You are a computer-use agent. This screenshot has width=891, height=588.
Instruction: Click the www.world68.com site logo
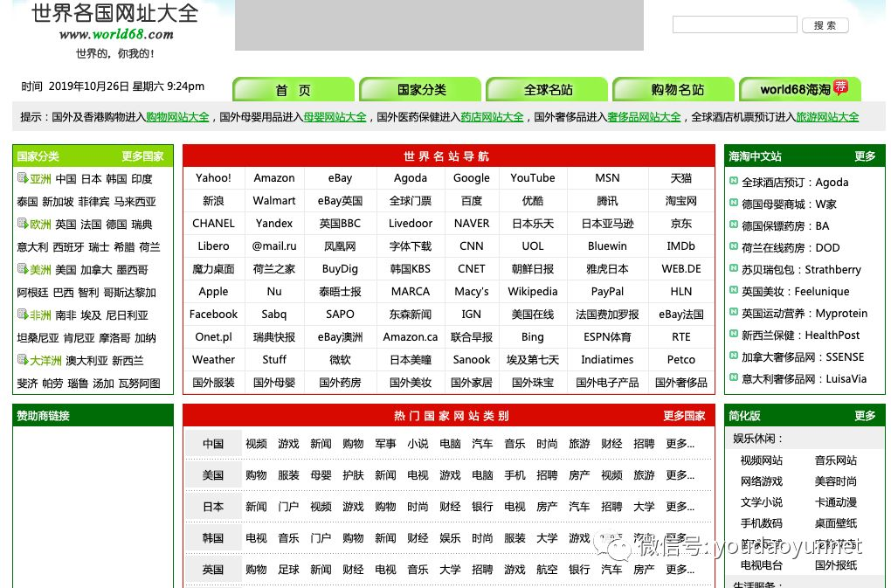pyautogui.click(x=116, y=34)
